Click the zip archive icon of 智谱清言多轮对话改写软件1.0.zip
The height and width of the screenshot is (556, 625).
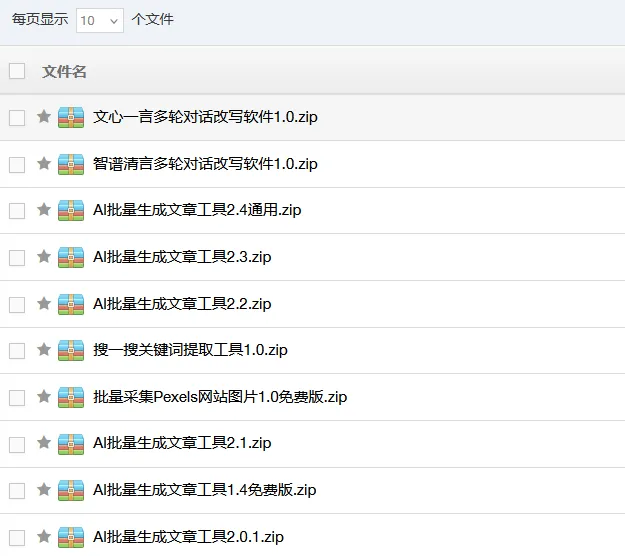coord(71,164)
